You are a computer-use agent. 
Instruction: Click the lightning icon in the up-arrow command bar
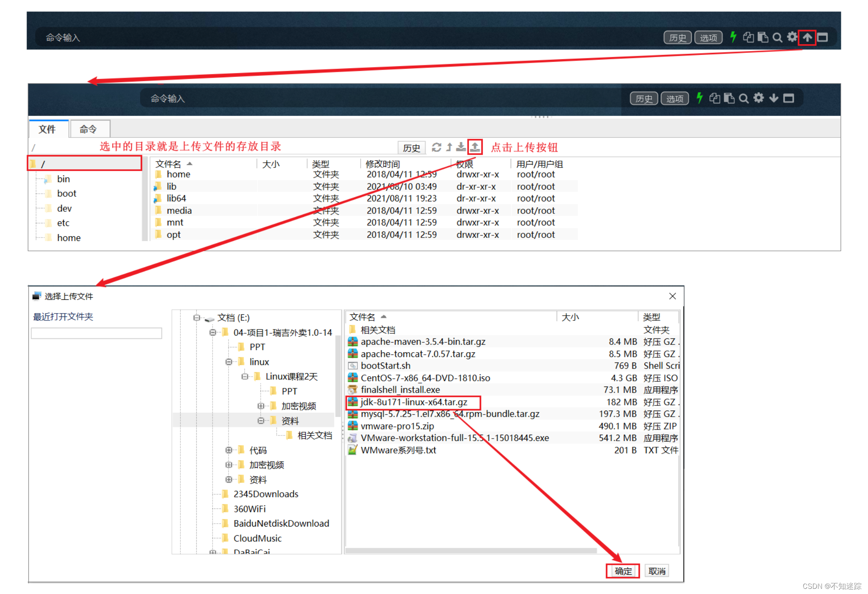(x=733, y=37)
